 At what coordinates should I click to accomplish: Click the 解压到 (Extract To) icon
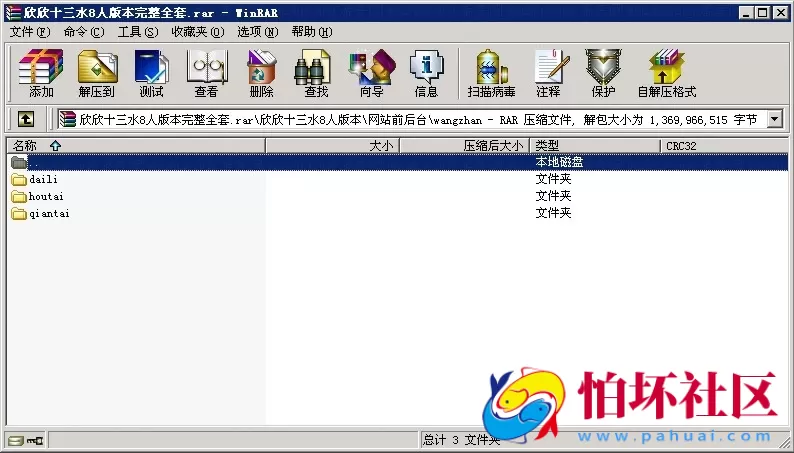tap(97, 72)
